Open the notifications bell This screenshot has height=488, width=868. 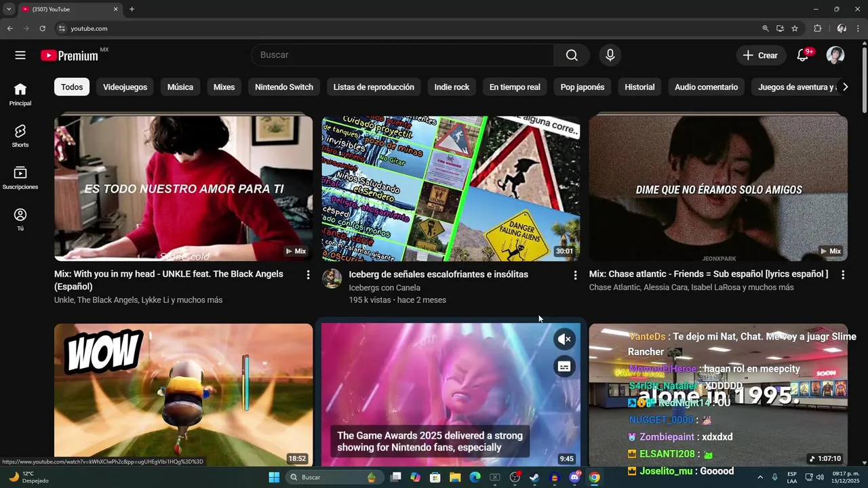point(802,56)
